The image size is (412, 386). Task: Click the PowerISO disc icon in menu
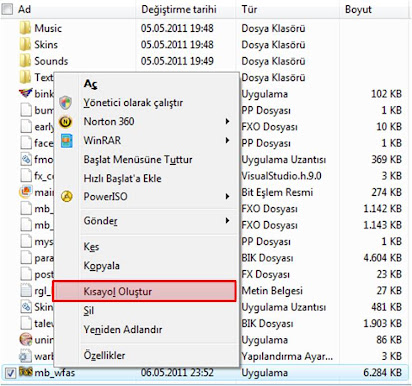point(67,197)
